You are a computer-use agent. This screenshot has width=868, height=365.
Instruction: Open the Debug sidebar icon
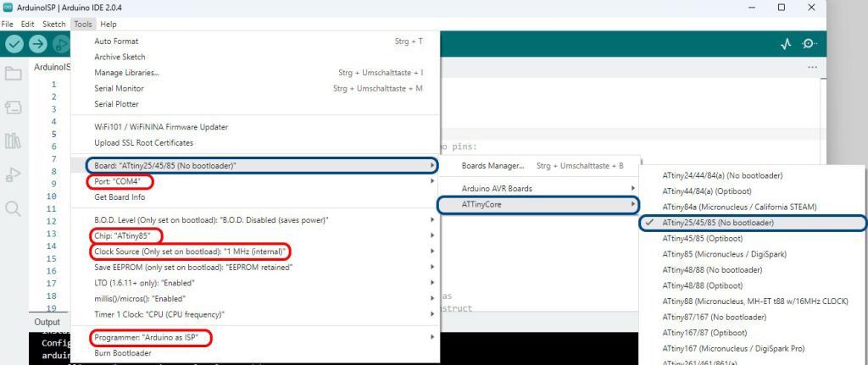pos(13,175)
